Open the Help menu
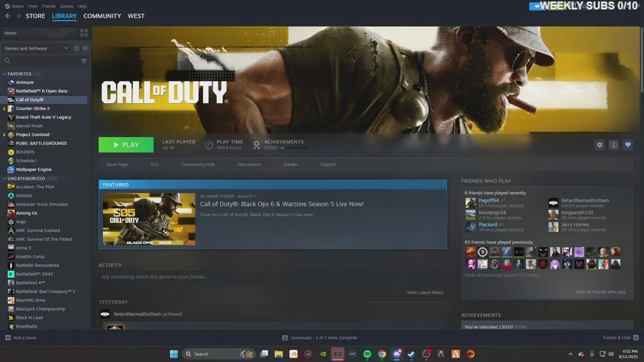The height and width of the screenshot is (362, 644). (x=82, y=6)
